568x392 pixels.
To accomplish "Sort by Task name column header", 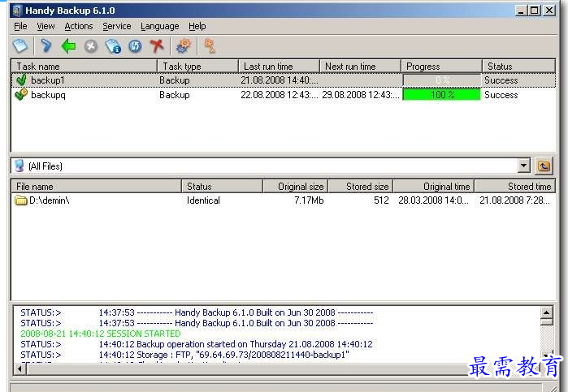I will 85,67.
